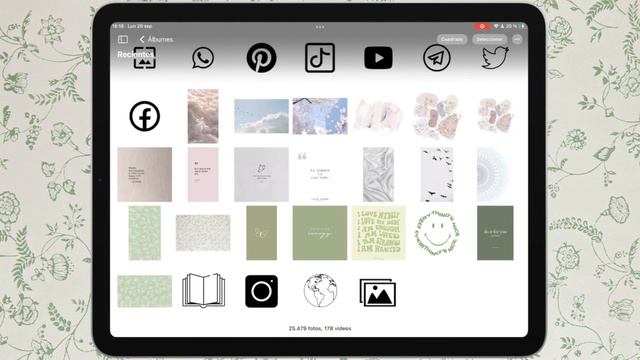Go back to Álbumes
This screenshot has height=360, width=640.
pyautogui.click(x=156, y=39)
